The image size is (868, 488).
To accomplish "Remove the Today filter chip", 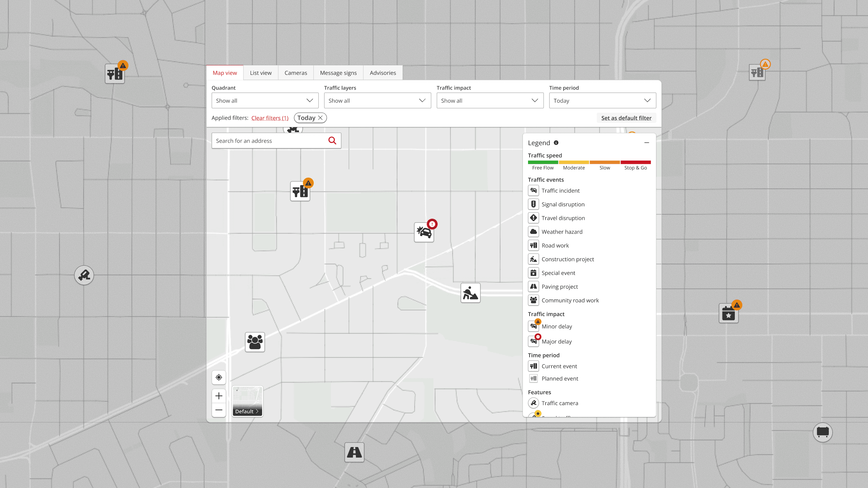I will pyautogui.click(x=320, y=118).
